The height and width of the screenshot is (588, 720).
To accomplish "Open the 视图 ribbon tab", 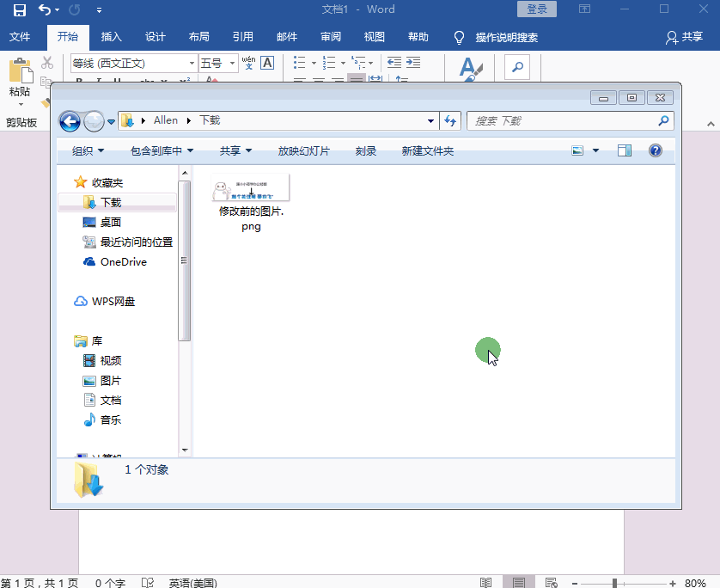I will coord(375,37).
